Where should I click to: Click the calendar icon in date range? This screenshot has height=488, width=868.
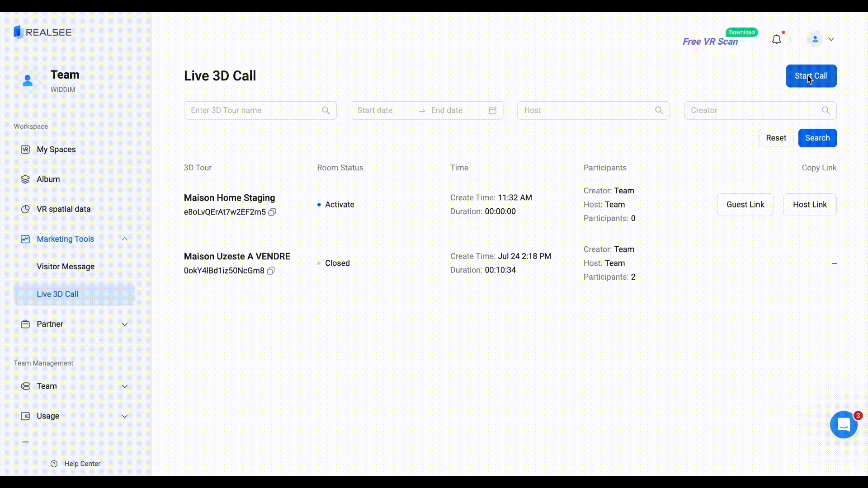pyautogui.click(x=492, y=110)
